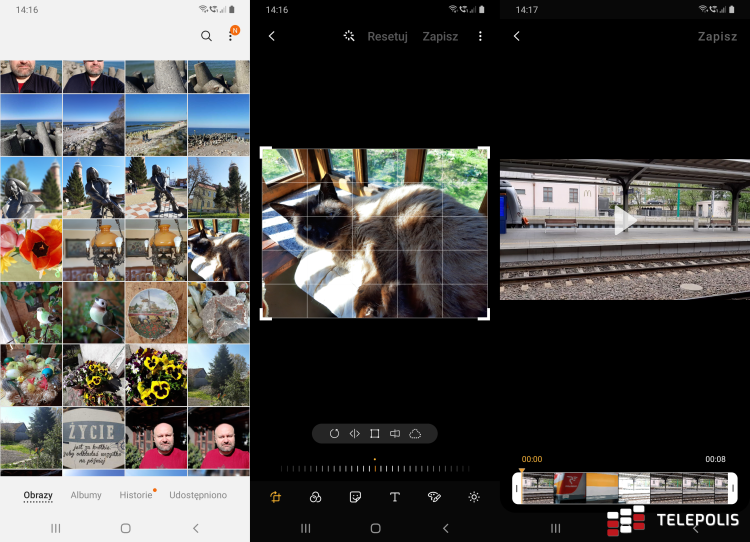Play the train station video

coord(625,220)
